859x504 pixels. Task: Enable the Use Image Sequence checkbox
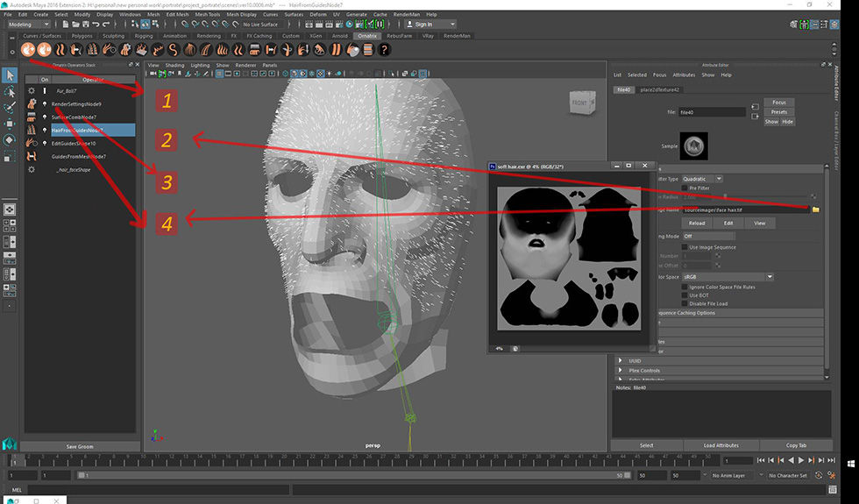tap(685, 247)
